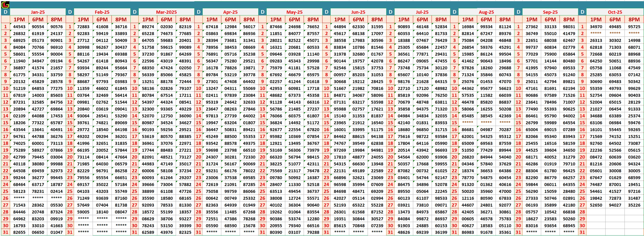This screenshot has height=236, width=644.
Task: Click the result 99334 in Aug-25
Action: [486, 27]
